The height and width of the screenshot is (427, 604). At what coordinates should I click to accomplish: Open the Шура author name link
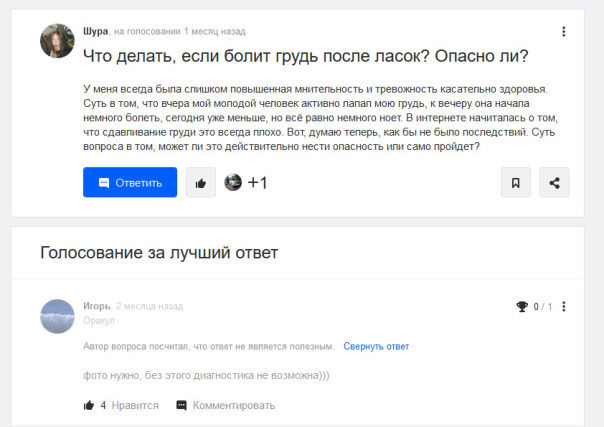click(x=95, y=31)
